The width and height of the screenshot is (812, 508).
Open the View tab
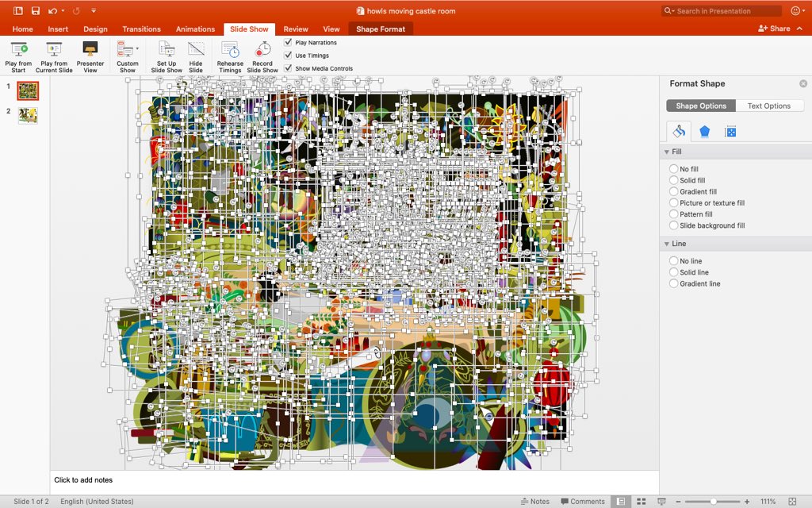pyautogui.click(x=331, y=29)
